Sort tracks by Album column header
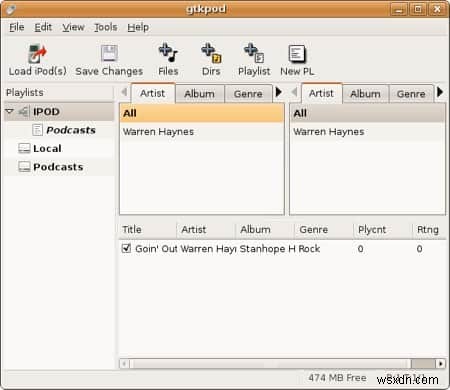 [265, 230]
